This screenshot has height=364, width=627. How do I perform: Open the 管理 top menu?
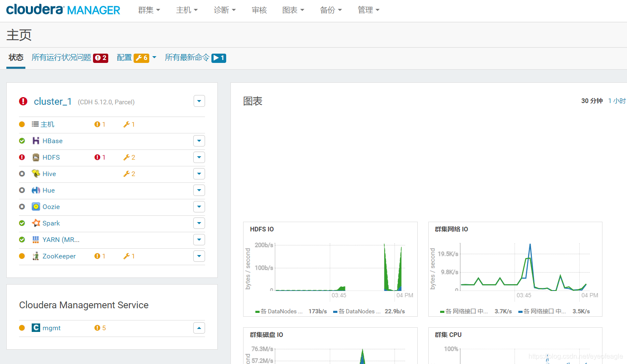click(x=368, y=10)
